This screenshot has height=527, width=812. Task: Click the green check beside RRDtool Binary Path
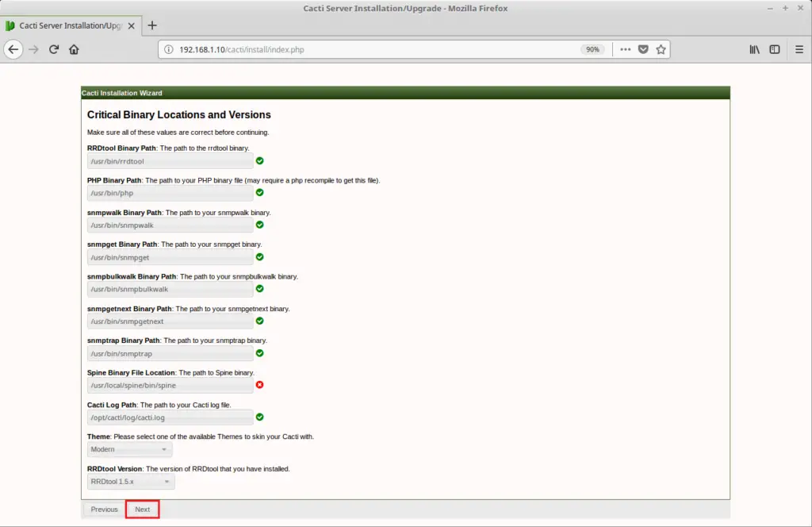coord(260,160)
